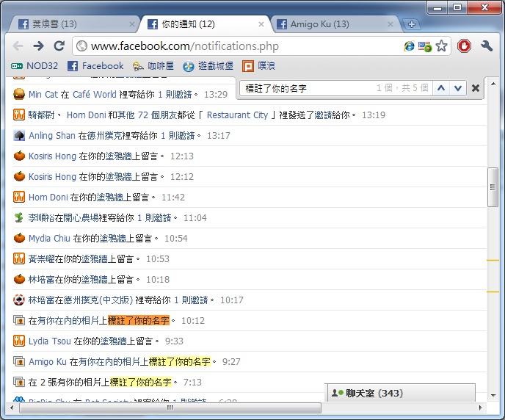Close the find bar
The width and height of the screenshot is (505, 420).
coord(476,88)
